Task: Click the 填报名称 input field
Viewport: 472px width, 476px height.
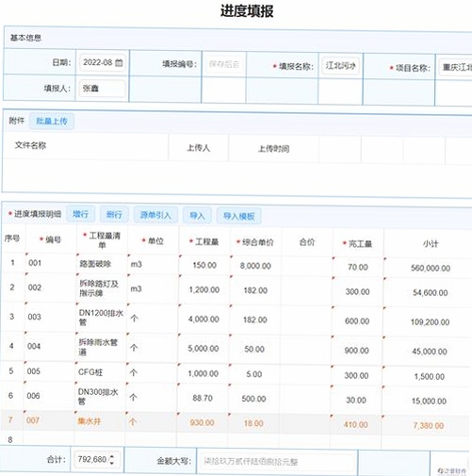Action: click(x=340, y=66)
